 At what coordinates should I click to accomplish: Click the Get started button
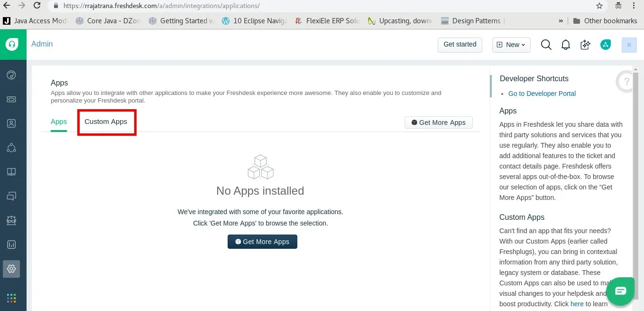pyautogui.click(x=460, y=45)
